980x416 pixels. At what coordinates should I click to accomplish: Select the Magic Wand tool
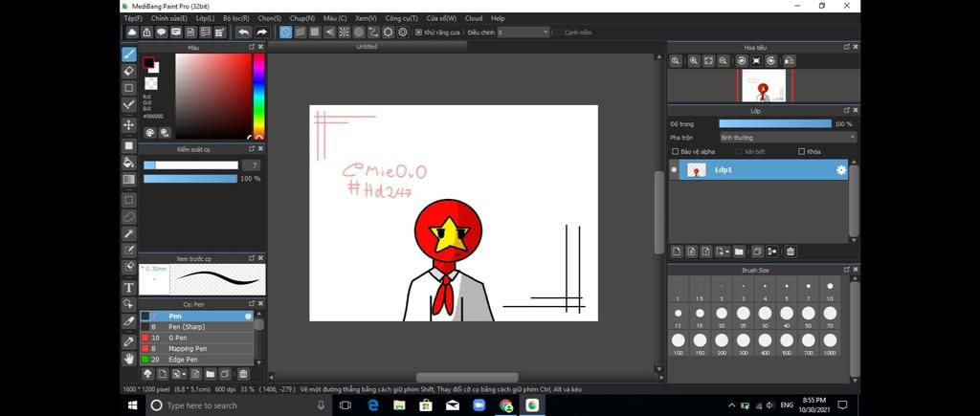[129, 233]
